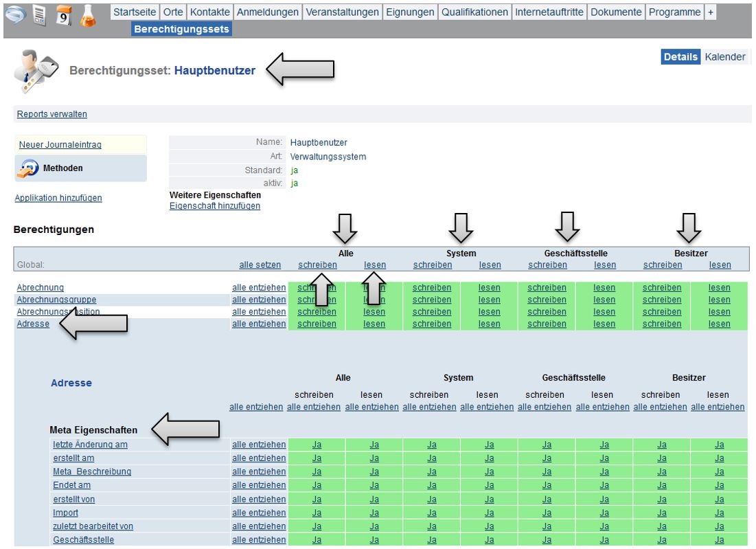Open the calendar icon showing 9

coord(62,16)
